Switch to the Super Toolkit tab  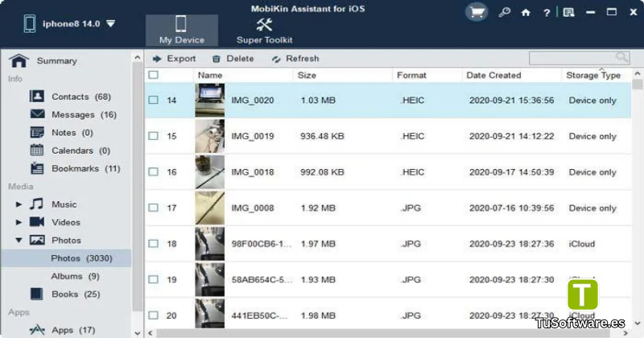click(265, 30)
